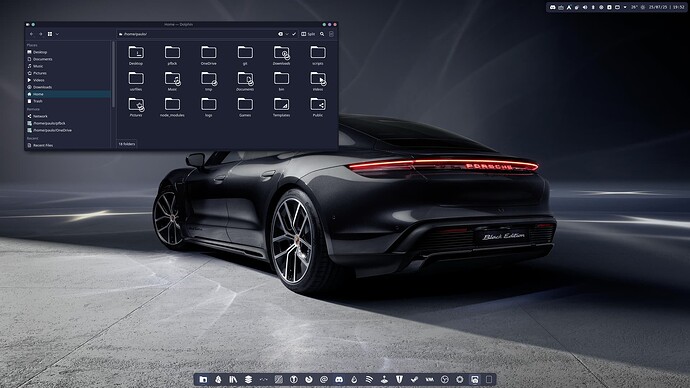Open volume control in system tray
This screenshot has width=690, height=388.
tap(585, 7)
